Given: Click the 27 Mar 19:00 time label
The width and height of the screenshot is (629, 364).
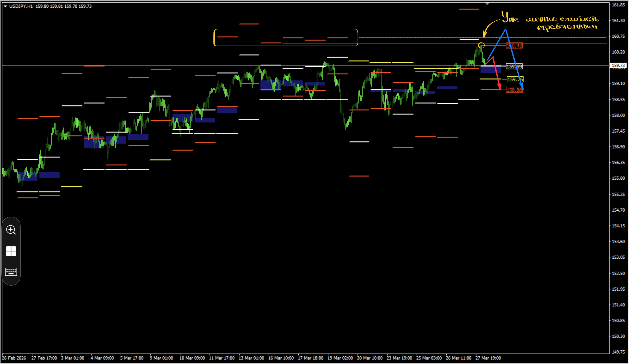Looking at the screenshot, I should tap(488, 358).
